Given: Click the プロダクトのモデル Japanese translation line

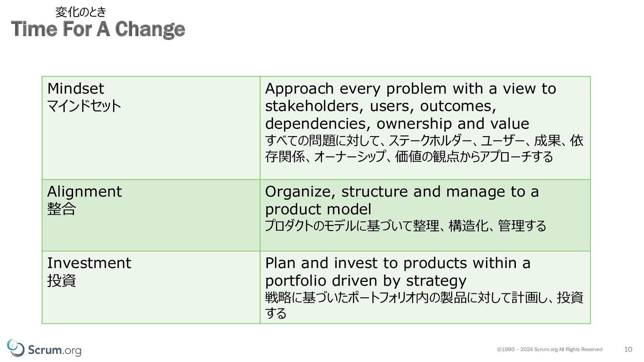Looking at the screenshot, I should [406, 226].
